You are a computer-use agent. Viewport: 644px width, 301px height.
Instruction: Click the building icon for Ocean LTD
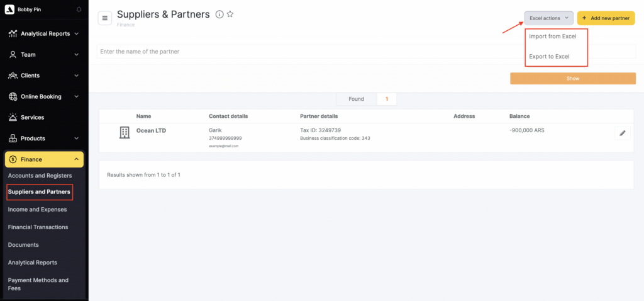(125, 133)
